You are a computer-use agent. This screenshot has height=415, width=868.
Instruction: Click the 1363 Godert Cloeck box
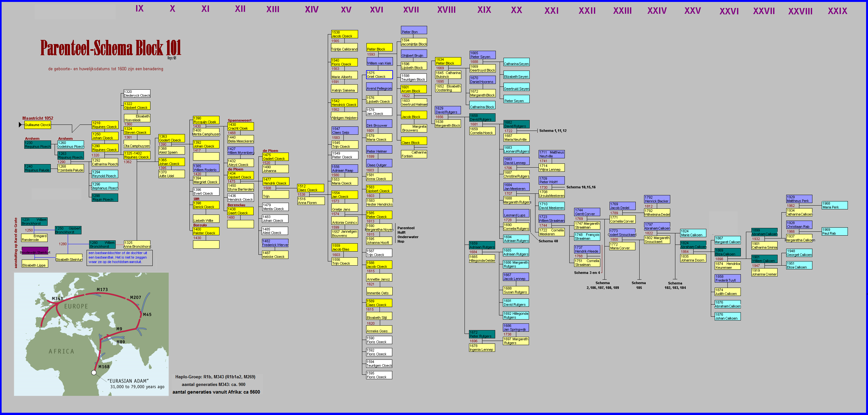pyautogui.click(x=172, y=138)
